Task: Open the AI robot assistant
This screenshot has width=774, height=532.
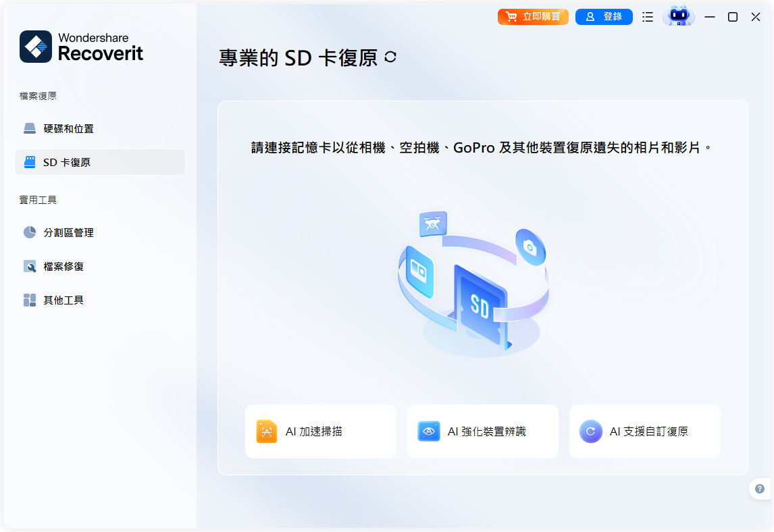Action: pos(679,16)
